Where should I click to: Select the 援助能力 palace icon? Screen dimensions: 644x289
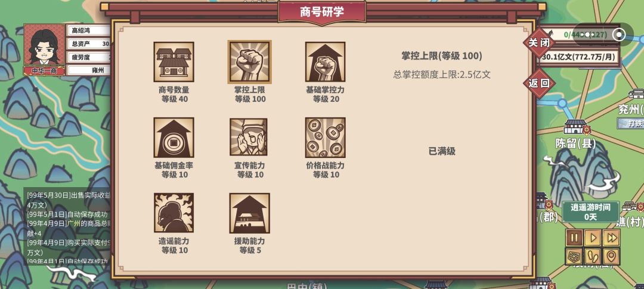pyautogui.click(x=250, y=213)
